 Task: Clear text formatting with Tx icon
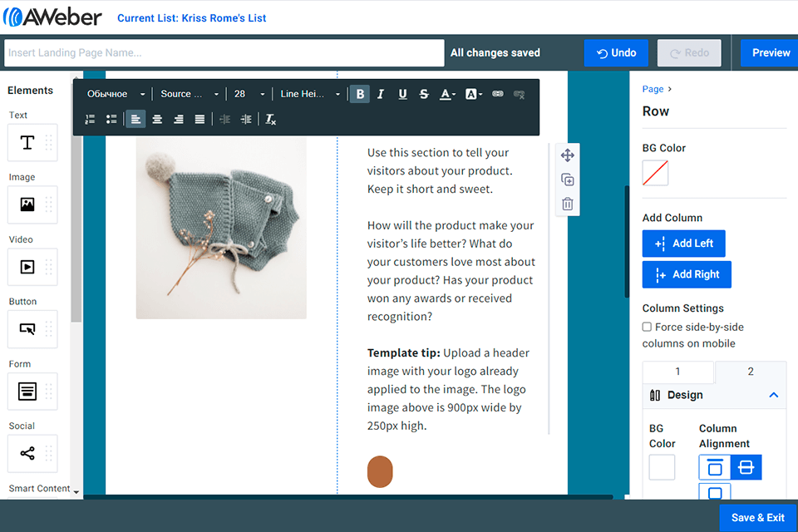click(x=270, y=119)
